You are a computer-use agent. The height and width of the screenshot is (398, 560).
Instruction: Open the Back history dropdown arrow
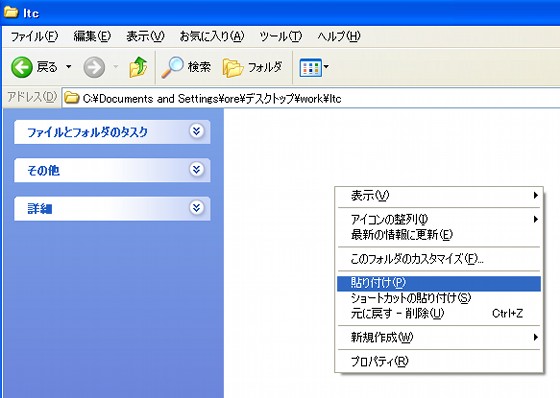69,67
